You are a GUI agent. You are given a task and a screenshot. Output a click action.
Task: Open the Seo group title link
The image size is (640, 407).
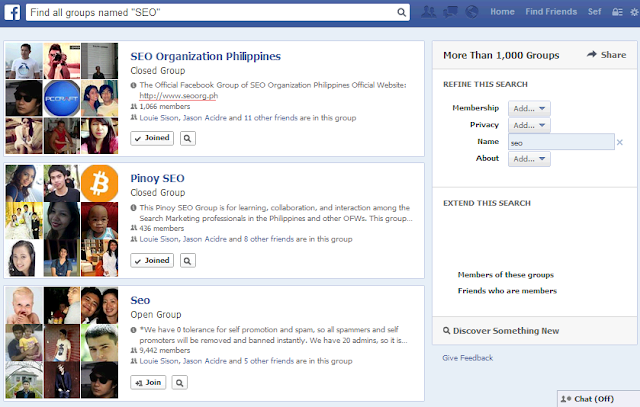tap(140, 300)
